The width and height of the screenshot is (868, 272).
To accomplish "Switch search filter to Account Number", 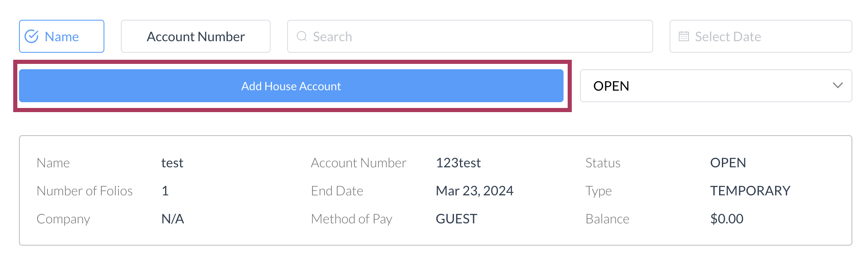I will pyautogui.click(x=196, y=37).
